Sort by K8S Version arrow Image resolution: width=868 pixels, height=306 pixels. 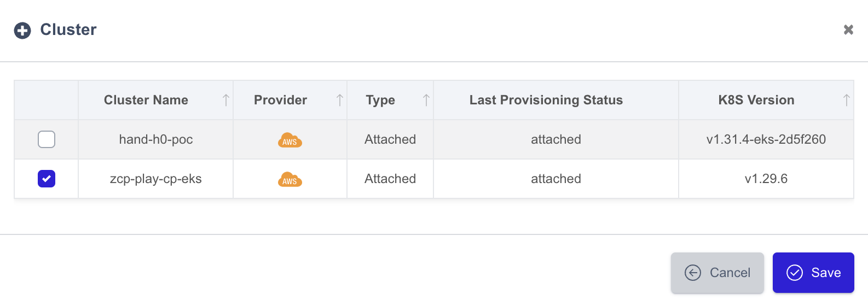[846, 100]
